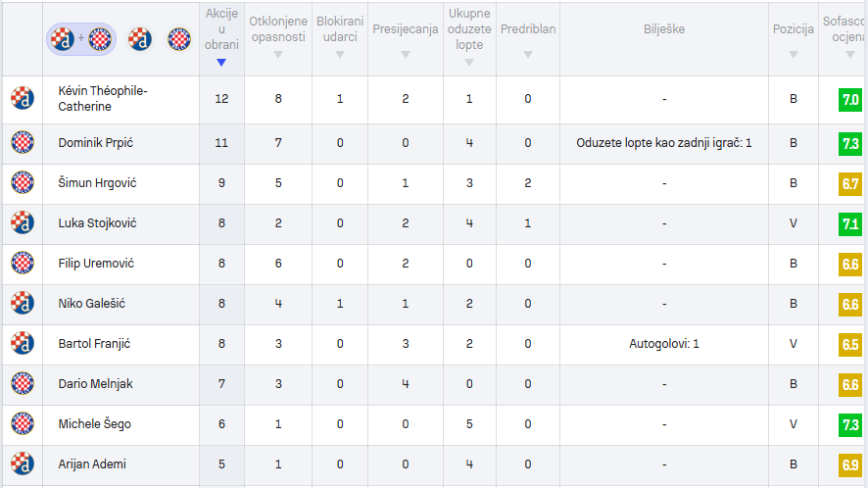The height and width of the screenshot is (488, 868).
Task: Open Dario Melnjak player link
Action: tap(95, 384)
